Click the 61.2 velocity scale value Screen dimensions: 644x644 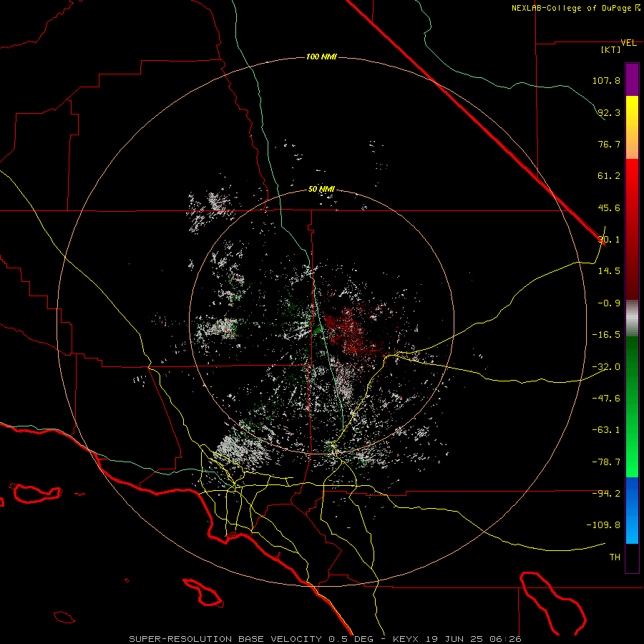click(609, 176)
